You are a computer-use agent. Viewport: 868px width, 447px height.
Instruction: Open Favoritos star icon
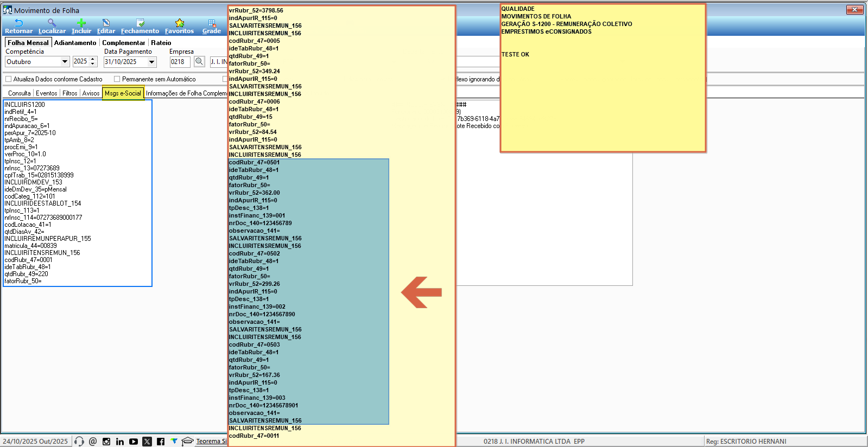click(x=179, y=23)
